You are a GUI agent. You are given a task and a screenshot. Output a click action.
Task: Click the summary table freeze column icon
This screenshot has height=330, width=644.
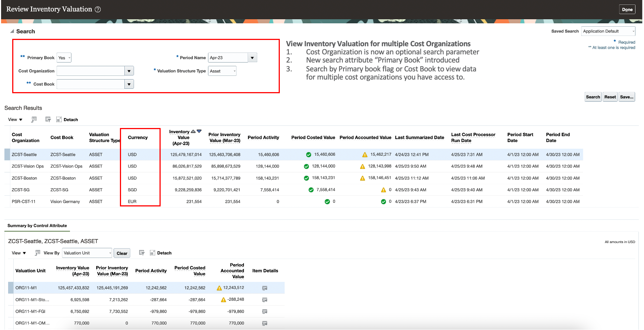click(38, 253)
